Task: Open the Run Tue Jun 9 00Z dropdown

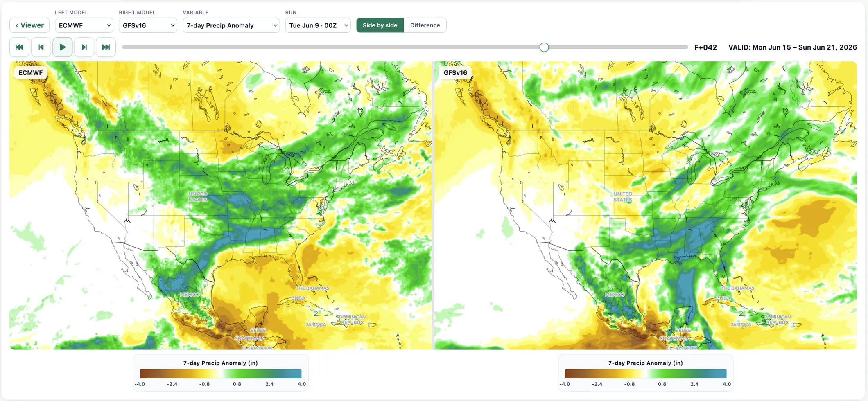Action: [318, 25]
